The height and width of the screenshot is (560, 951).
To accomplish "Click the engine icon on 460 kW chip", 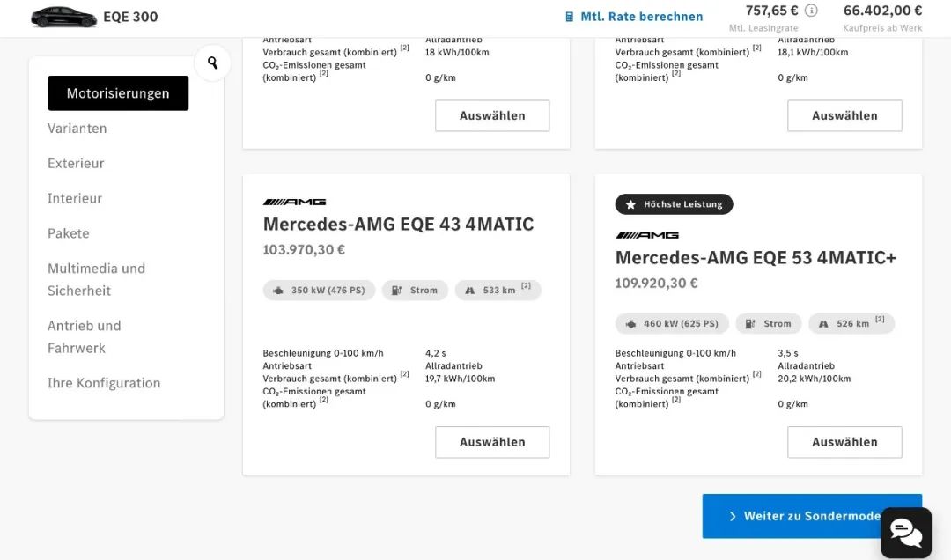I will click(x=630, y=324).
